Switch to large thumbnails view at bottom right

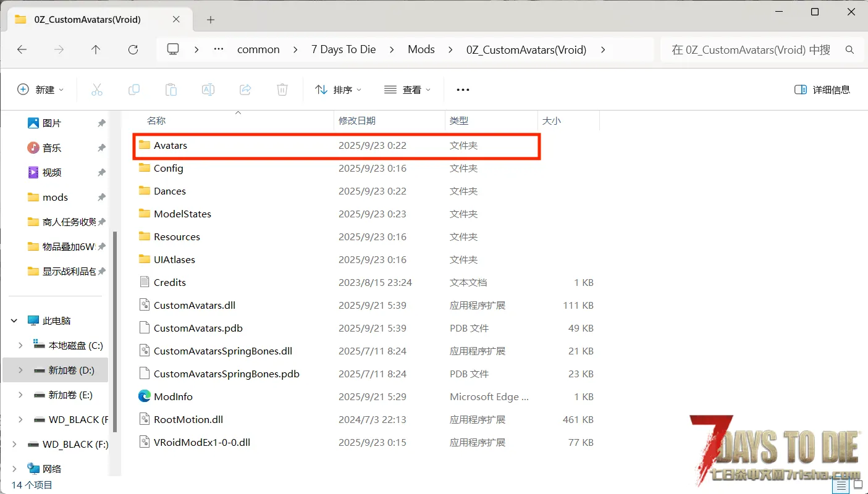point(857,486)
